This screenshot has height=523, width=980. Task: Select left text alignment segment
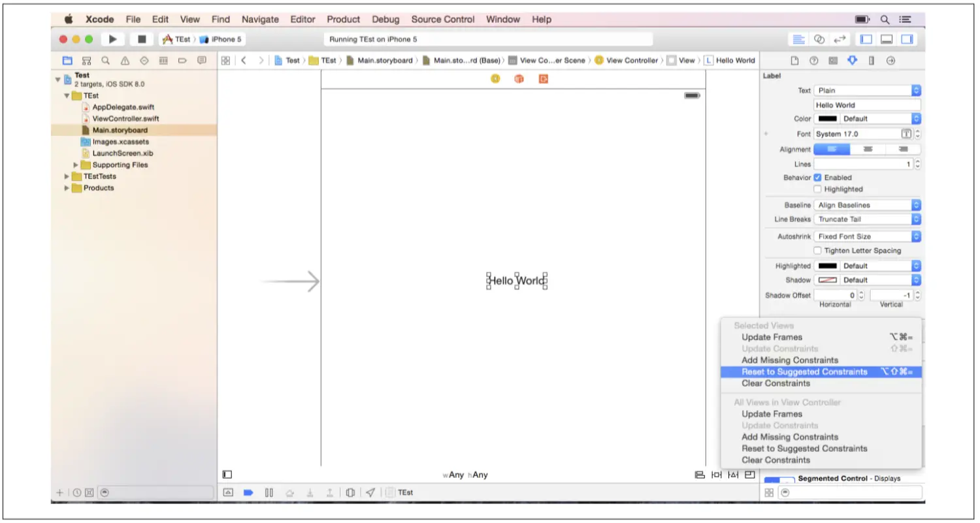(832, 150)
